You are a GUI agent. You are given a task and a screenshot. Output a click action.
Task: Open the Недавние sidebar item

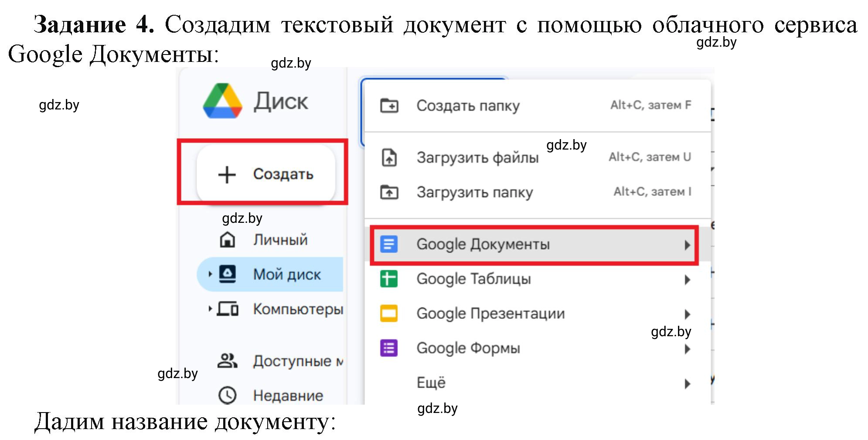(288, 396)
